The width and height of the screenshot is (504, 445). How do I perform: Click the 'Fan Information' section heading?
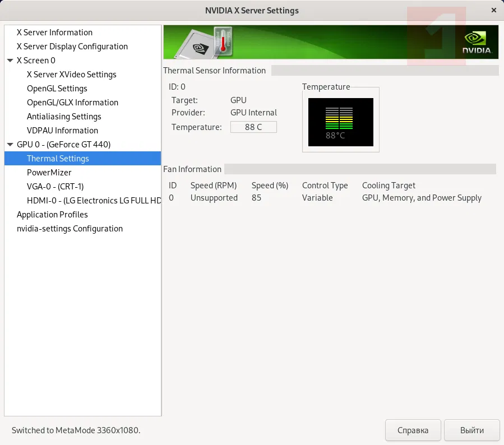tap(192, 169)
